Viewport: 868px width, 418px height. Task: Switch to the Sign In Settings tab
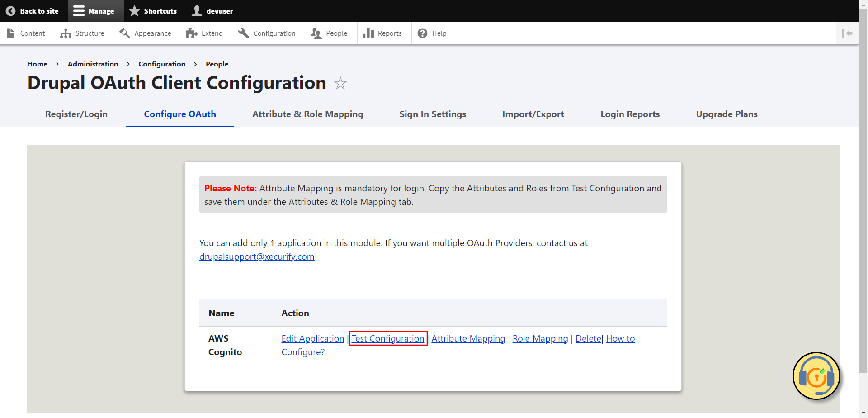click(x=433, y=114)
